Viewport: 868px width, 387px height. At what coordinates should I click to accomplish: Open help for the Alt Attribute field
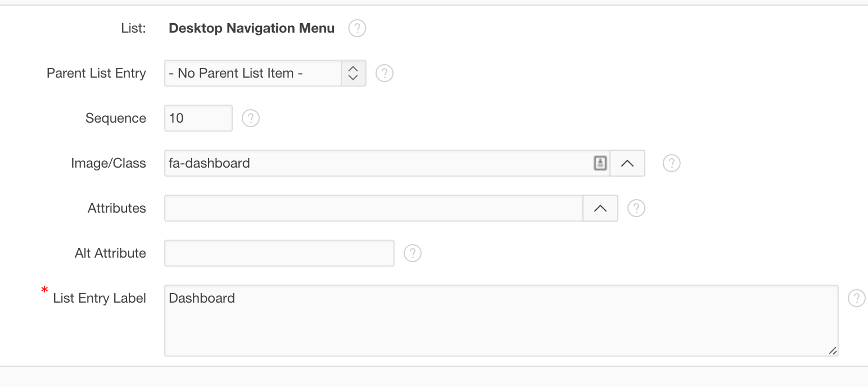(413, 253)
